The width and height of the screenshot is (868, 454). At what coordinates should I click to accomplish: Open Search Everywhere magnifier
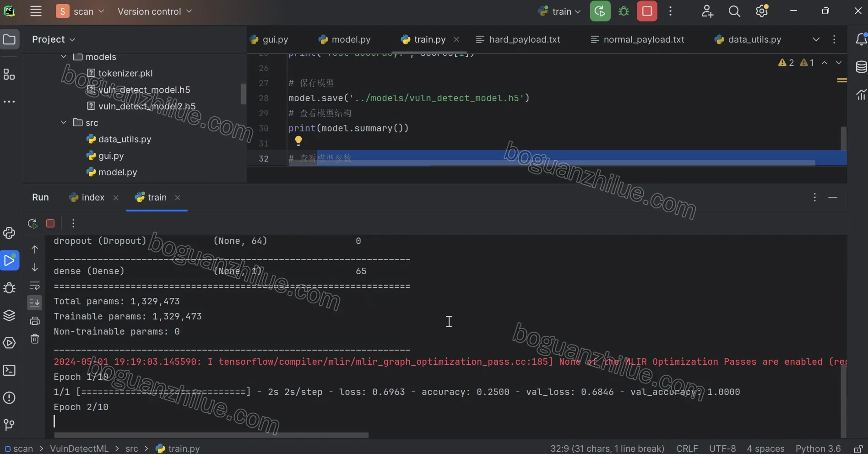click(x=734, y=11)
